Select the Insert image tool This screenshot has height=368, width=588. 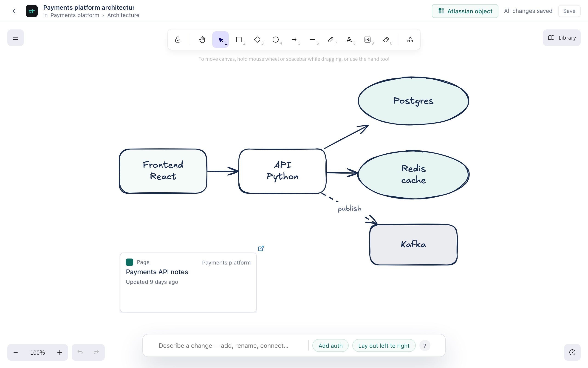pos(368,40)
